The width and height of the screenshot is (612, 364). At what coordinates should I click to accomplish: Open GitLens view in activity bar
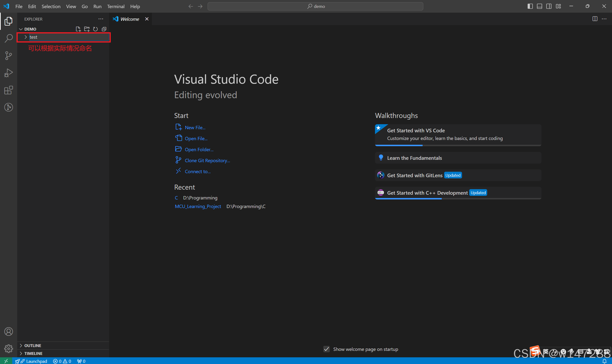(x=9, y=107)
